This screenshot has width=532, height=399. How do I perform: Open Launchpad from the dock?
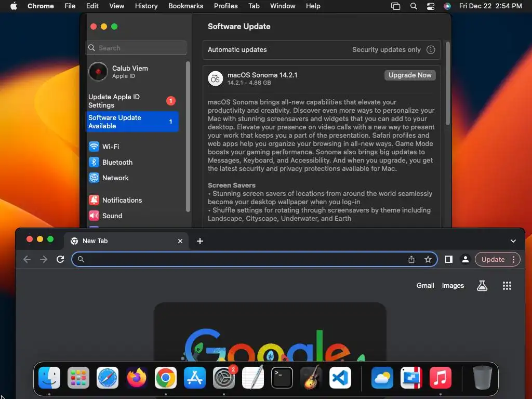(x=78, y=378)
